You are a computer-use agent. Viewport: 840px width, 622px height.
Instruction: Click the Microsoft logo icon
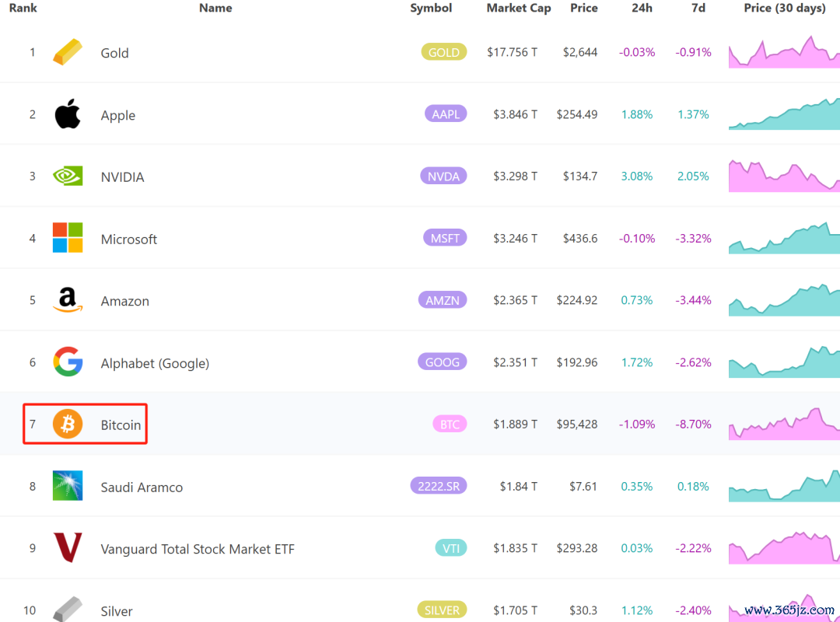[68, 238]
